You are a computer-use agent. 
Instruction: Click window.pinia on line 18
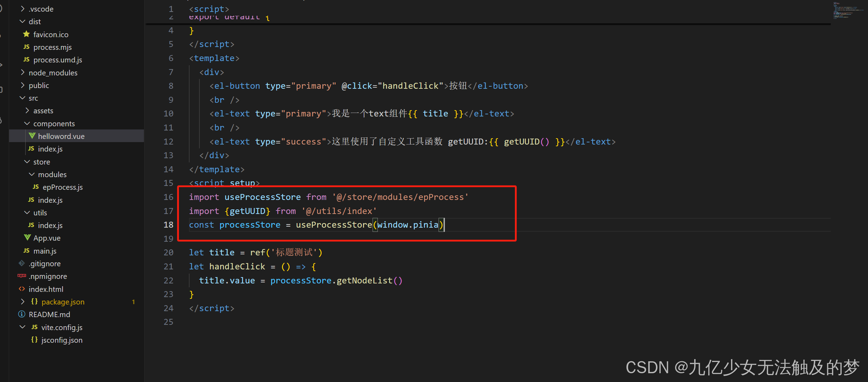tap(408, 224)
